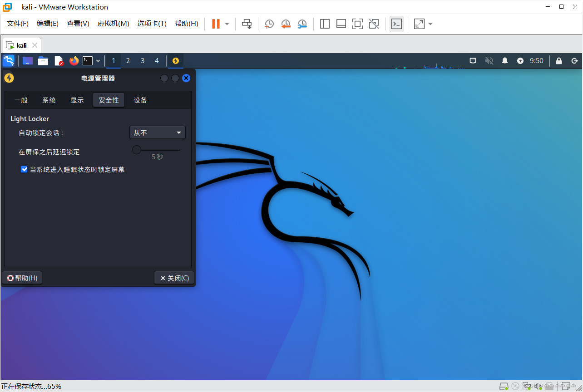
Task: Open the file manager from Kali panel
Action: coord(43,61)
